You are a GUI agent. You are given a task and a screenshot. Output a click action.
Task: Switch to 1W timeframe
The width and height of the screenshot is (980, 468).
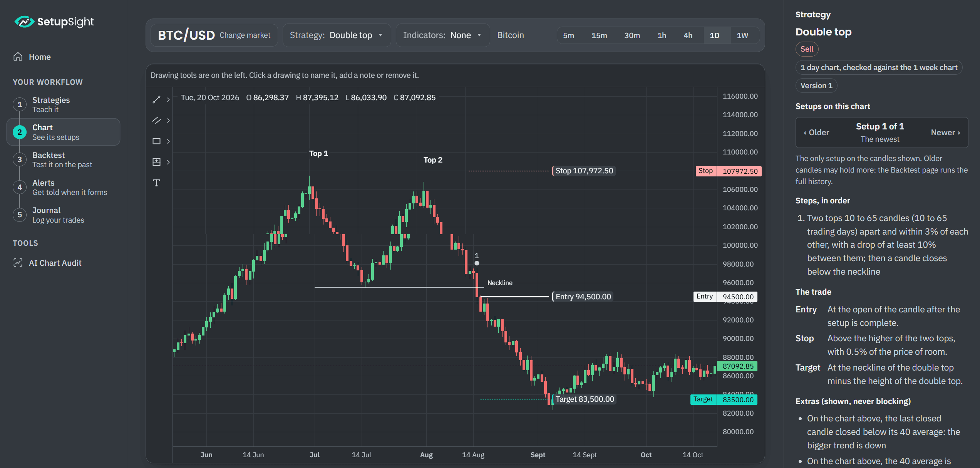[x=742, y=35]
